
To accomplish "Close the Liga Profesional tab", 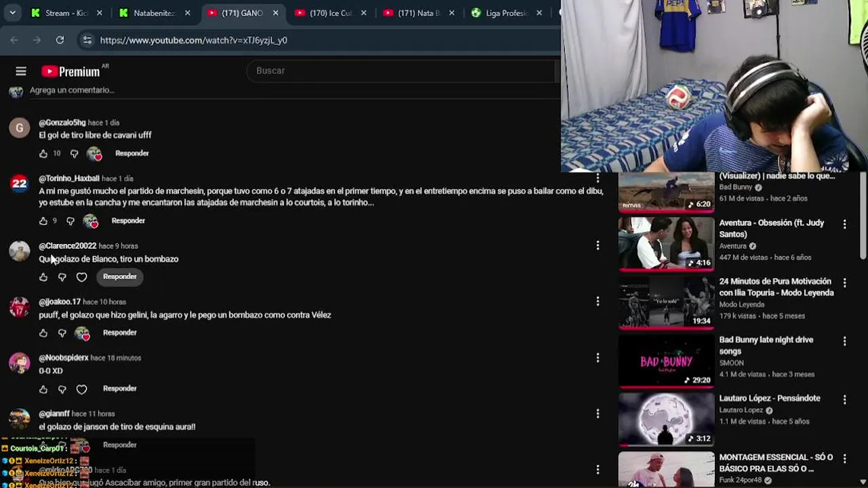I will click(539, 13).
